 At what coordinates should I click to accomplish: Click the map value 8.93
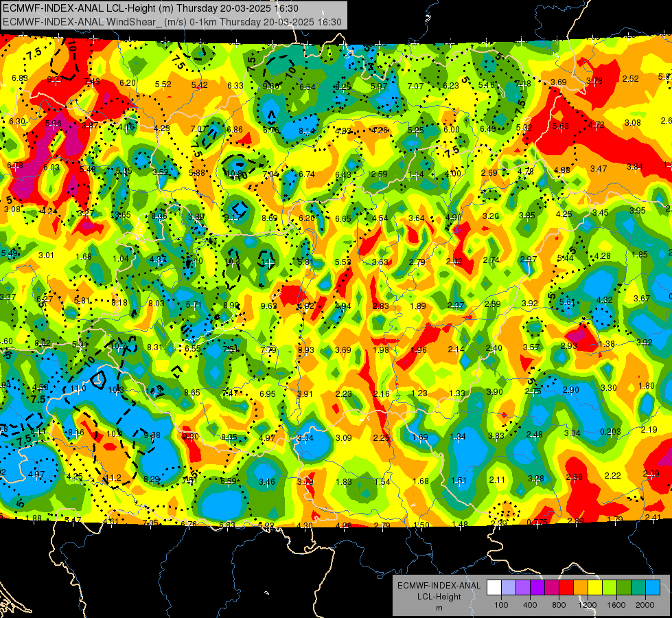coord(306,350)
